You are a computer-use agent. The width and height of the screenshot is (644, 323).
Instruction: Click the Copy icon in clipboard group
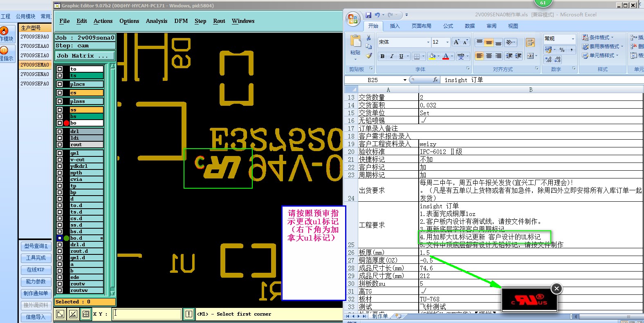coord(369,47)
